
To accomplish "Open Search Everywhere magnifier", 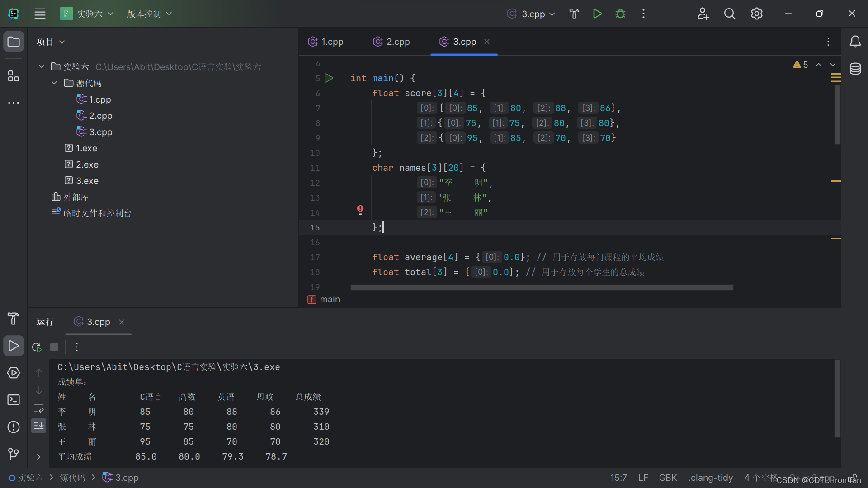I will click(730, 14).
